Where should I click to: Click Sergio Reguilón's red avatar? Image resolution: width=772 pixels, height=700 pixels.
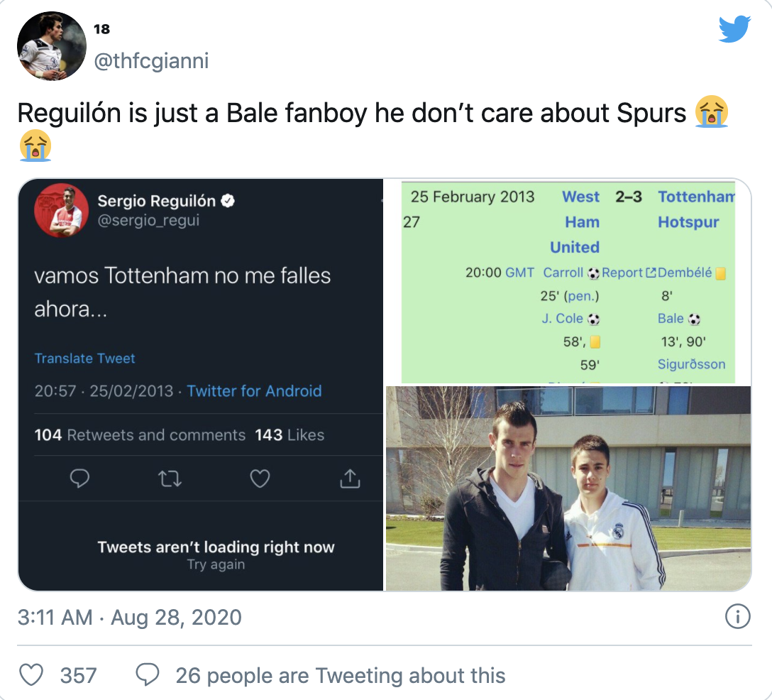[x=61, y=211]
